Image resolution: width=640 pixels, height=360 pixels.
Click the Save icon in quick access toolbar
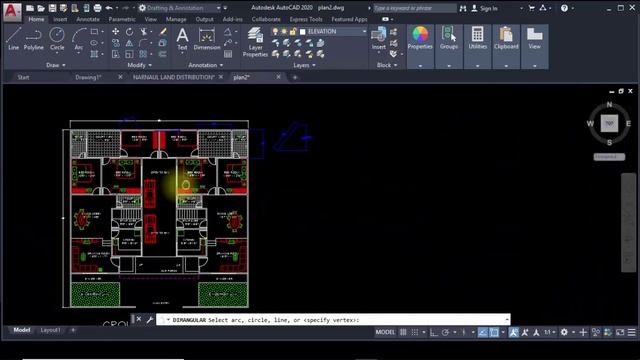click(52, 8)
